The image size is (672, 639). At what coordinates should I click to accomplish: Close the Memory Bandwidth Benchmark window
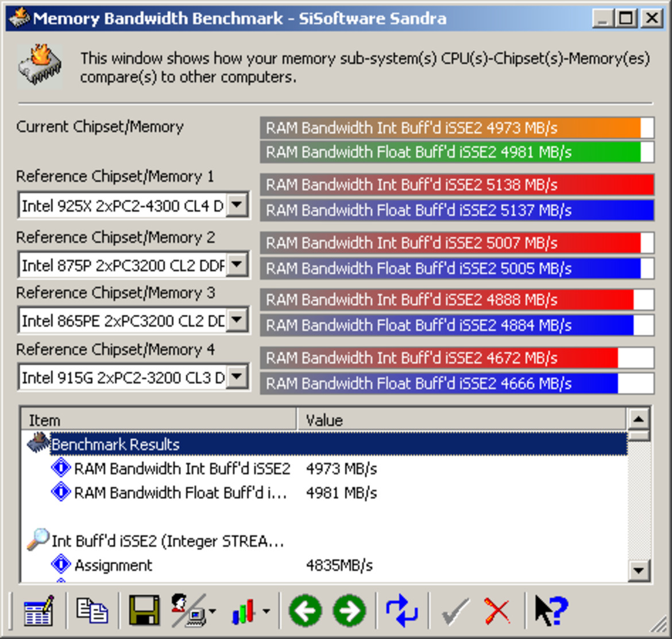(651, 18)
